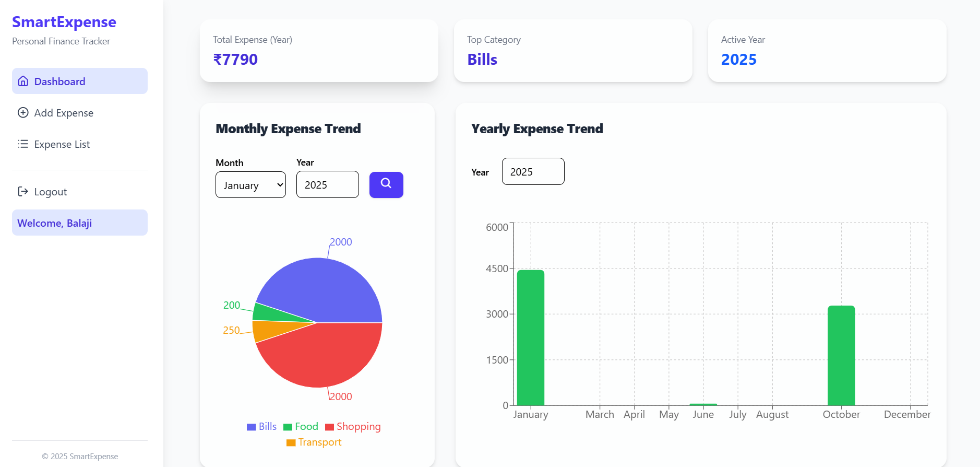
Task: Click the Welcome, Balaji banner
Action: pyautogui.click(x=80, y=223)
